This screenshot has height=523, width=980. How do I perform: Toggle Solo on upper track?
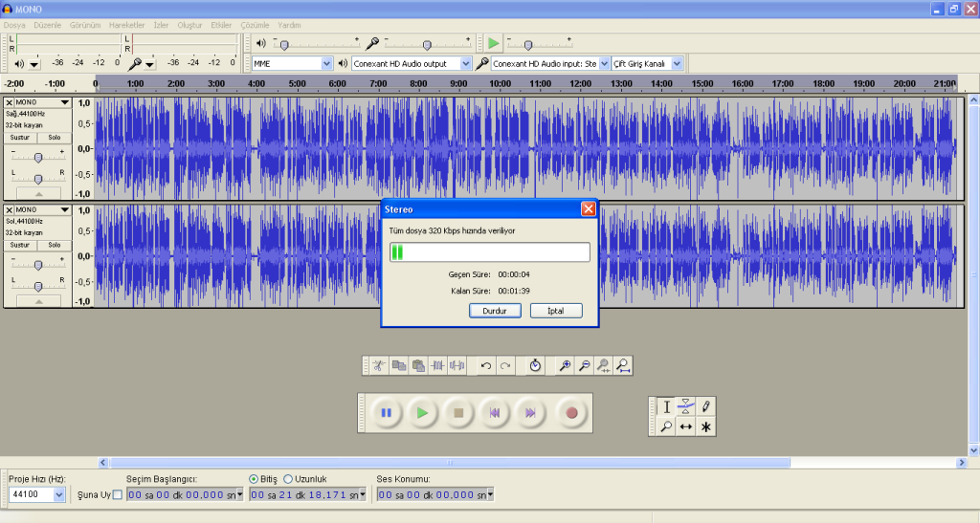55,138
